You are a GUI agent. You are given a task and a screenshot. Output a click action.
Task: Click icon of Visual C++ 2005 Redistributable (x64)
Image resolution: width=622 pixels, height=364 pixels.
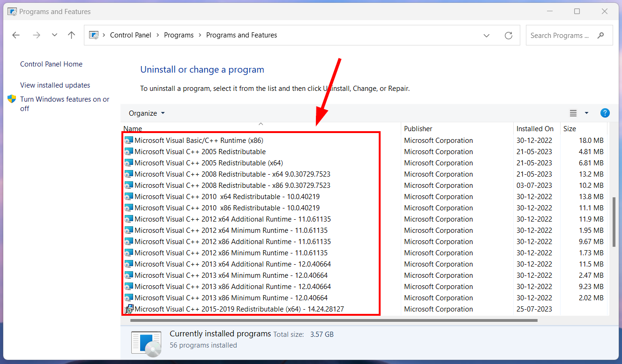128,163
